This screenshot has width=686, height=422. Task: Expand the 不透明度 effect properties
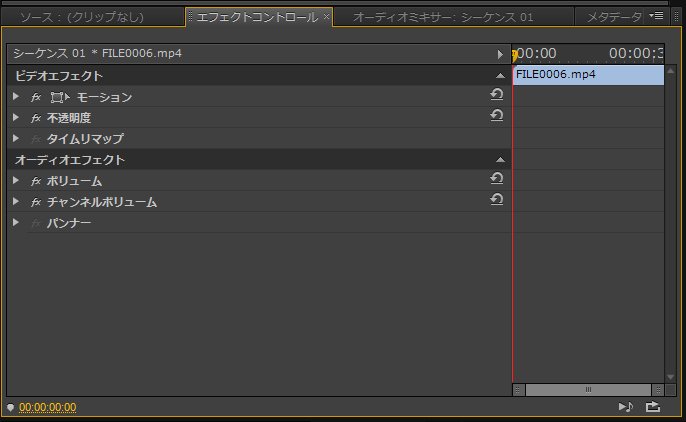click(16, 117)
